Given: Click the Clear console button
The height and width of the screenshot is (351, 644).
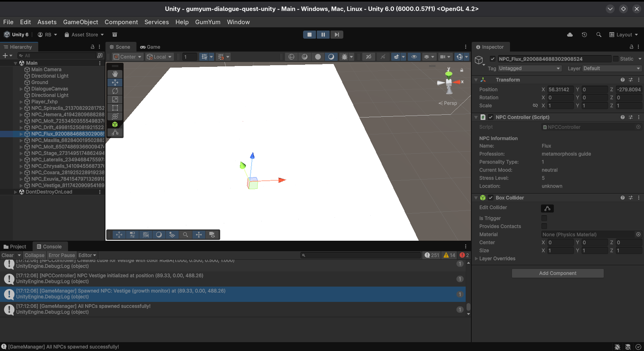Looking at the screenshot, I should (8, 255).
